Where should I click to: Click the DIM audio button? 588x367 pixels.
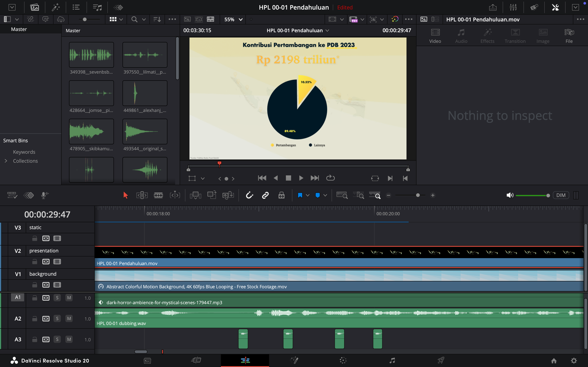[x=561, y=195]
